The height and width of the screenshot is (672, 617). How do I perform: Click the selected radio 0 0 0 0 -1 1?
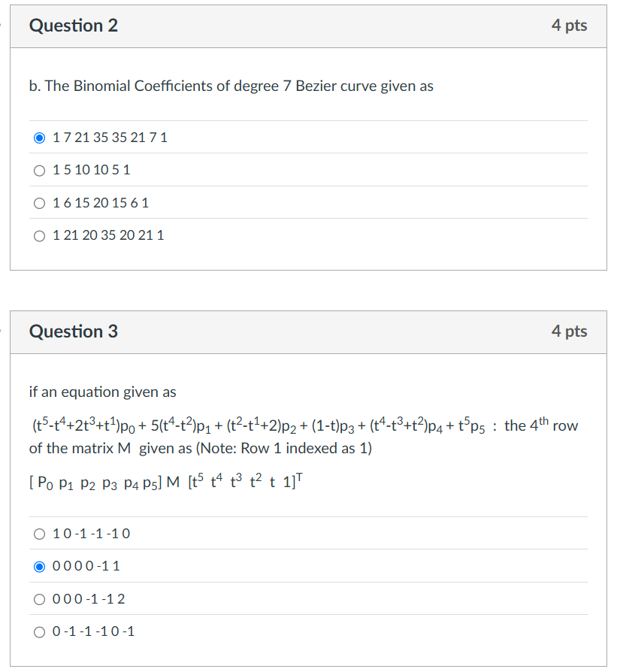click(x=39, y=567)
